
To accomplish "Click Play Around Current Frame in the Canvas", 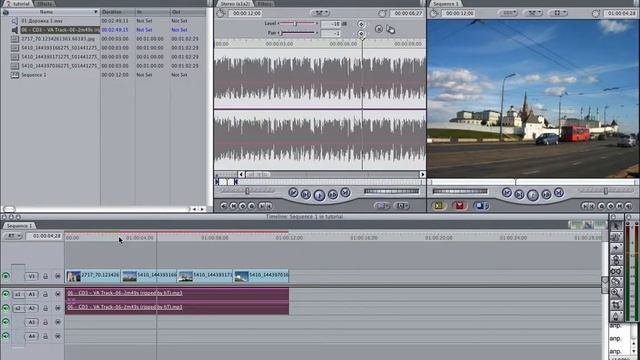I will tap(546, 195).
